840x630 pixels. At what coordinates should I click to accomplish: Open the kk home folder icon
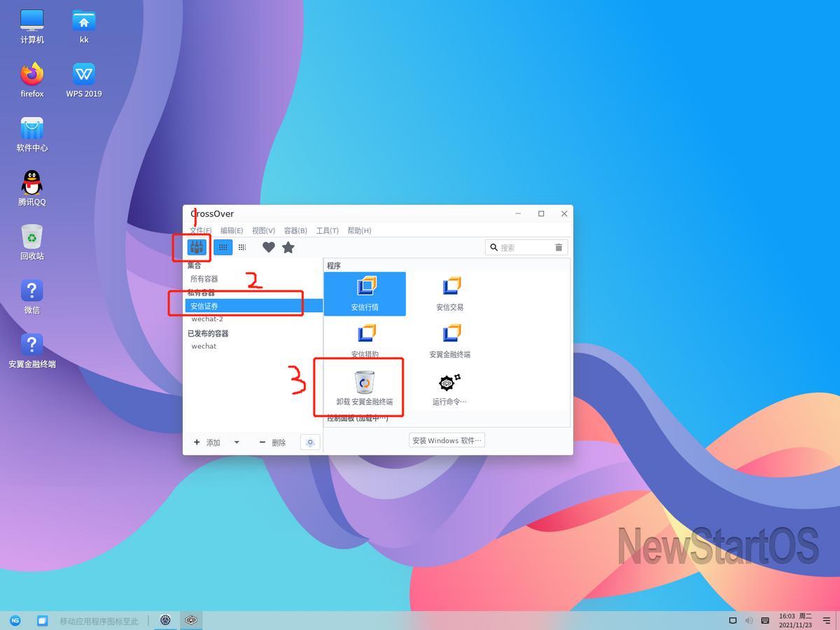(84, 27)
